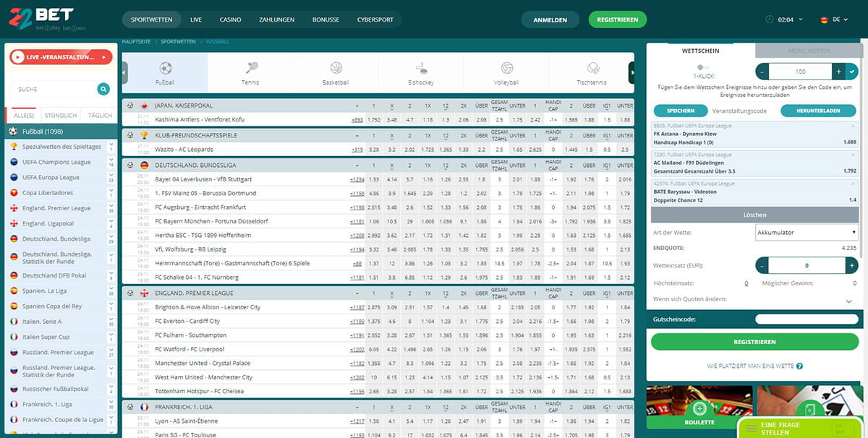The width and height of the screenshot is (868, 438).
Task: Click the trophy icon for Klub-Freundschaftsspiele
Action: tap(143, 135)
